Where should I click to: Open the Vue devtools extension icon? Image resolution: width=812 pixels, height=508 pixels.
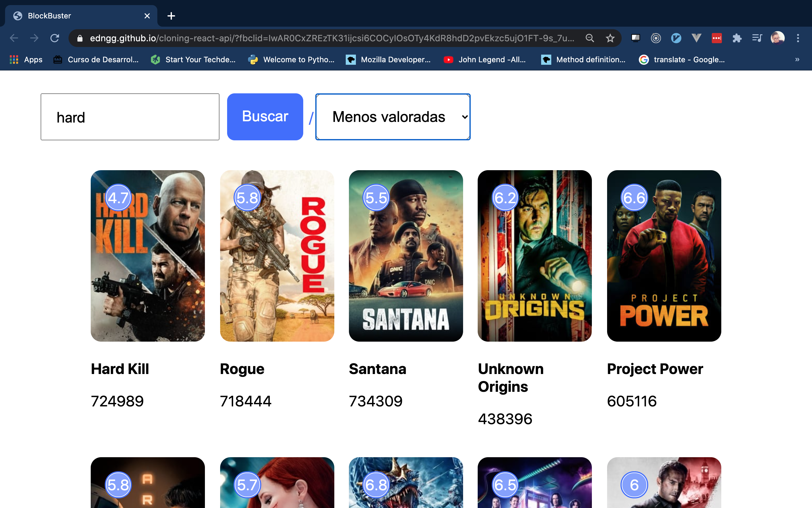pyautogui.click(x=697, y=38)
